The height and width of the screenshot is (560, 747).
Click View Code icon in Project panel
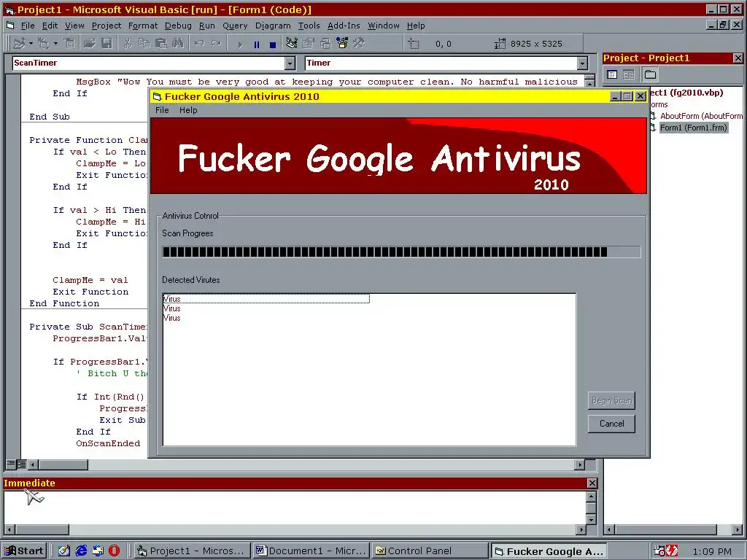click(x=612, y=75)
